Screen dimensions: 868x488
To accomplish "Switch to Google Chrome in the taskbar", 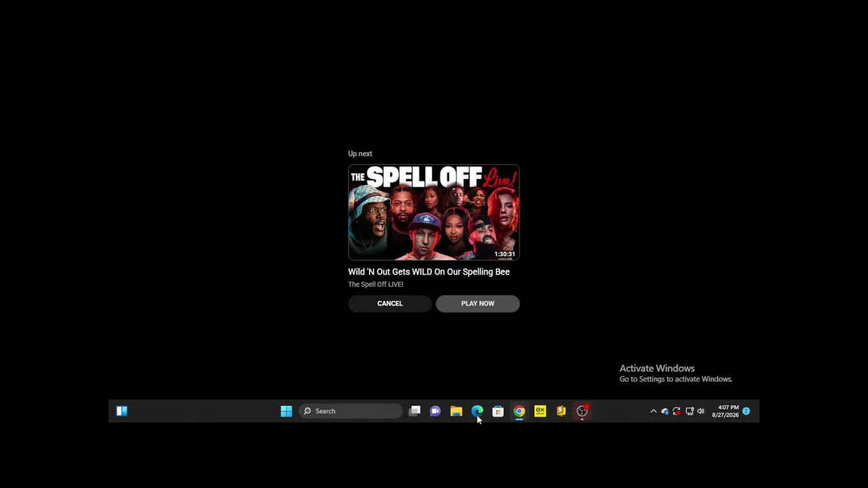I will pyautogui.click(x=519, y=411).
